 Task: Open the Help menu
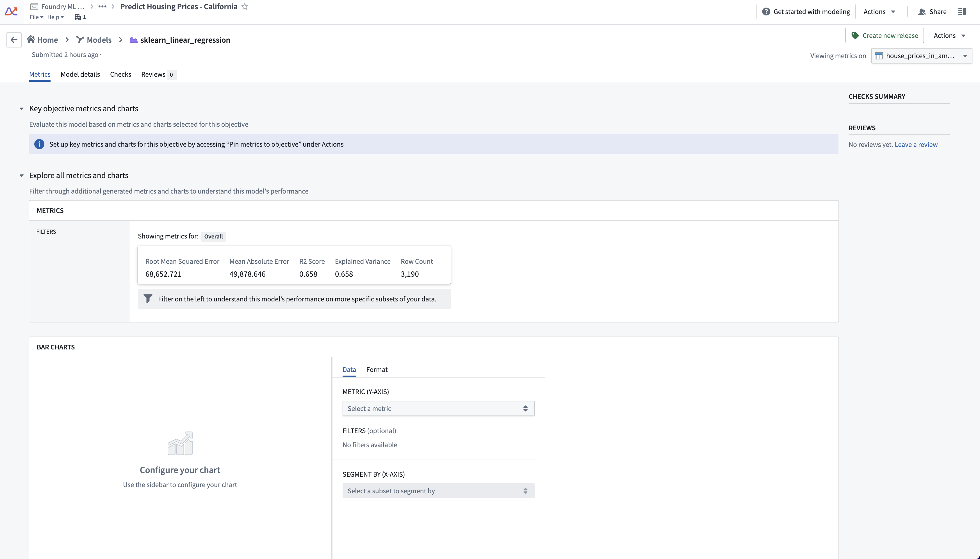click(x=55, y=17)
